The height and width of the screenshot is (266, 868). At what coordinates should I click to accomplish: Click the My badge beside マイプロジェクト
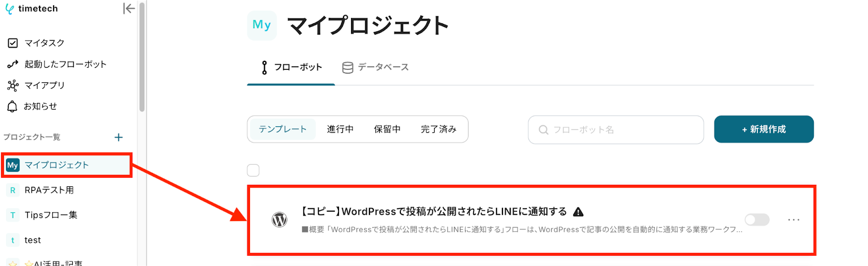pos(12,165)
